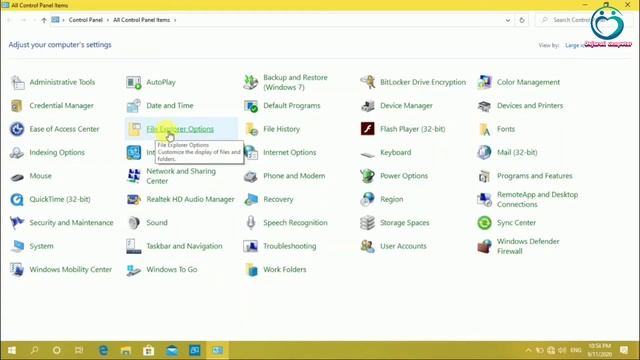Open the File History icon

coord(251,129)
